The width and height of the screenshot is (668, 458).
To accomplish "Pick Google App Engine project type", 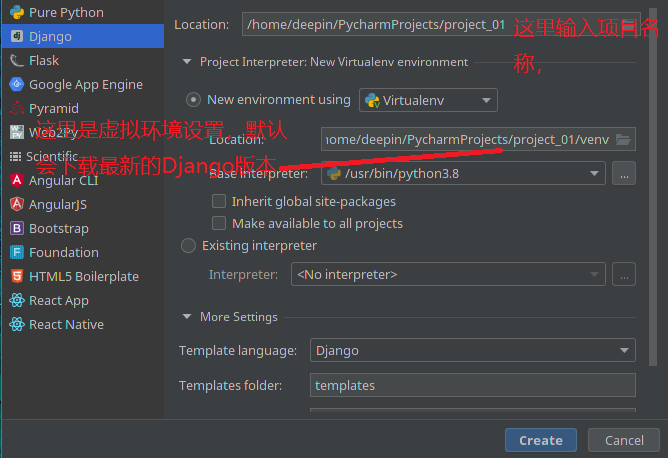I will 83,84.
